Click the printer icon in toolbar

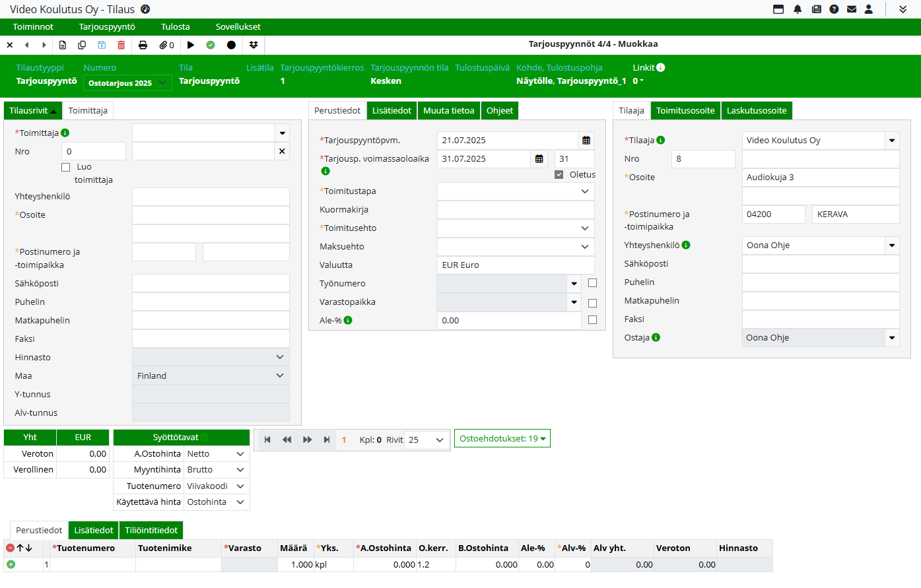(x=143, y=45)
